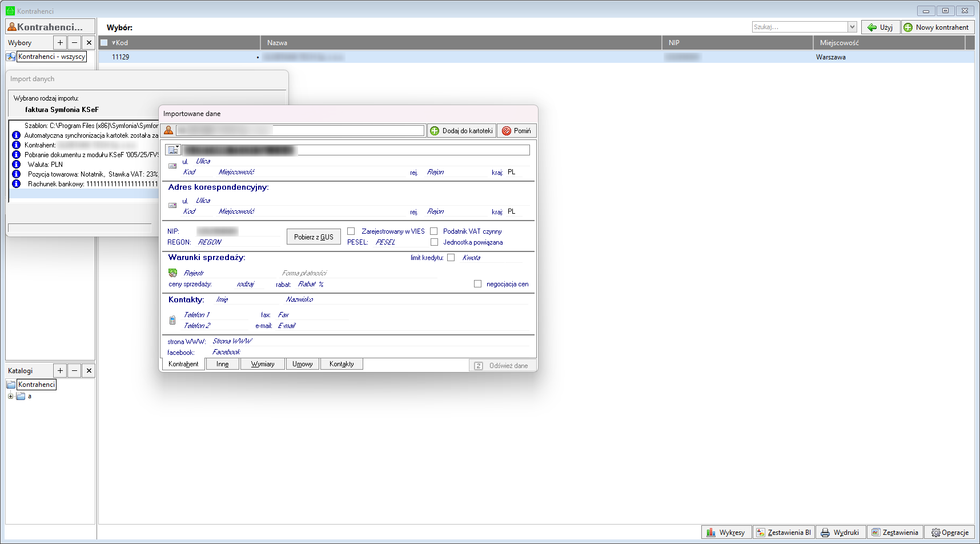Open Wykresy charts from bottom bar
980x544 pixels.
coord(726,533)
